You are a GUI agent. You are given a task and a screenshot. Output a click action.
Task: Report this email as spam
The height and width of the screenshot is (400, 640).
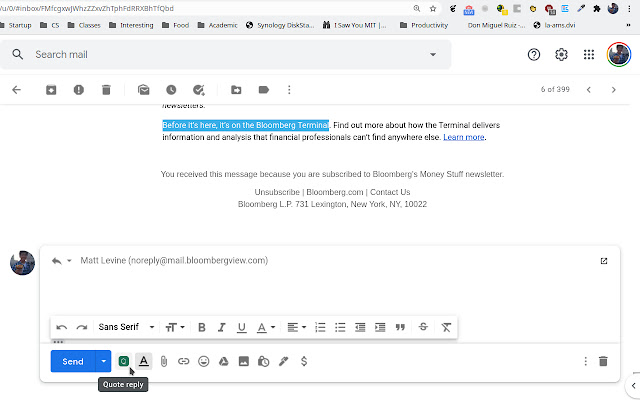point(78,90)
